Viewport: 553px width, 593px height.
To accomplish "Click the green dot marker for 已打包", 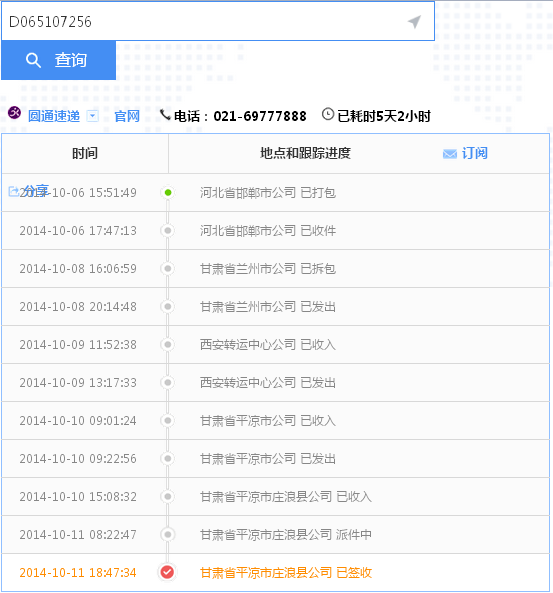I will 168,192.
